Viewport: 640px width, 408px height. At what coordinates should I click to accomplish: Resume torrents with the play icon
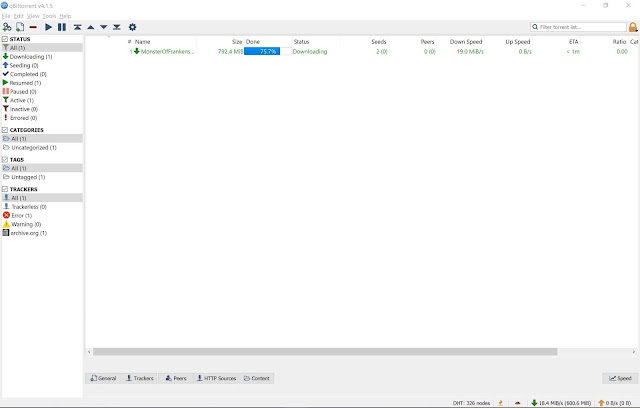(x=48, y=27)
